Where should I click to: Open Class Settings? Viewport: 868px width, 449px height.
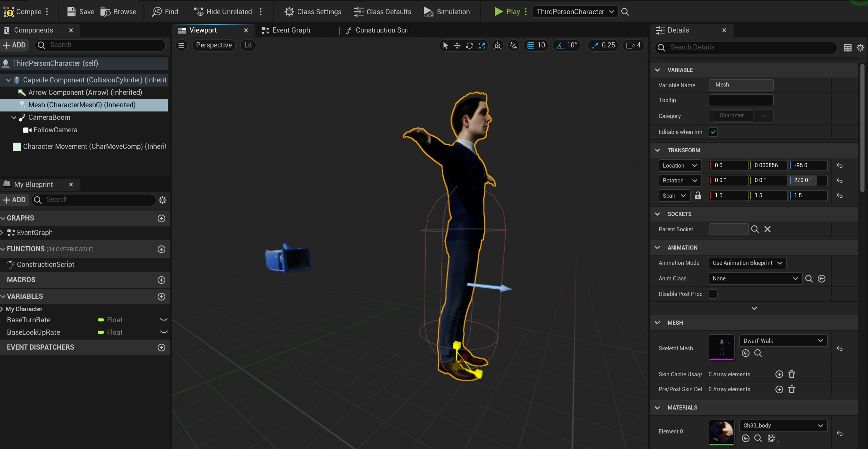click(313, 12)
